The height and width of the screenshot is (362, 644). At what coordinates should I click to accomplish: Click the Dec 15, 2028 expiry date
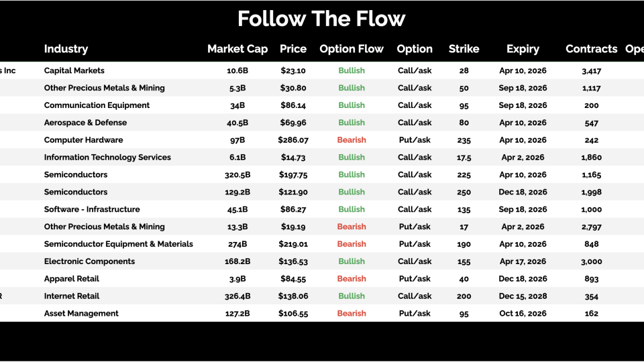pyautogui.click(x=523, y=296)
